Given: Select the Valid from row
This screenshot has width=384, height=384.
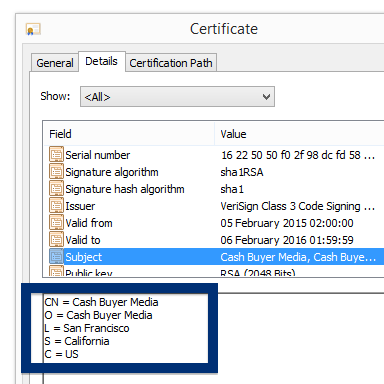Looking at the screenshot, I should (x=214, y=223).
